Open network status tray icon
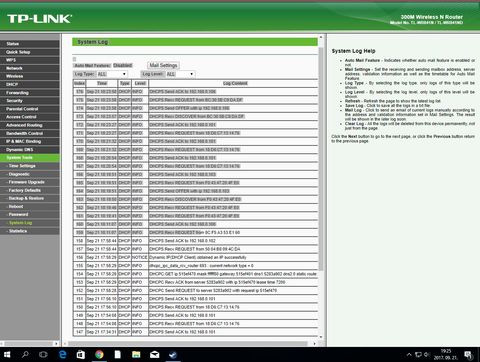 pyautogui.click(x=418, y=354)
